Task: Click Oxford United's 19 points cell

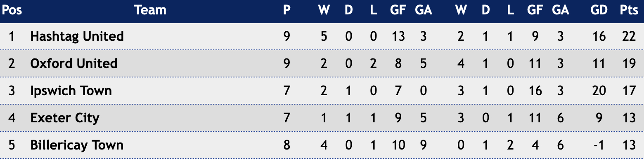Action: coord(629,63)
